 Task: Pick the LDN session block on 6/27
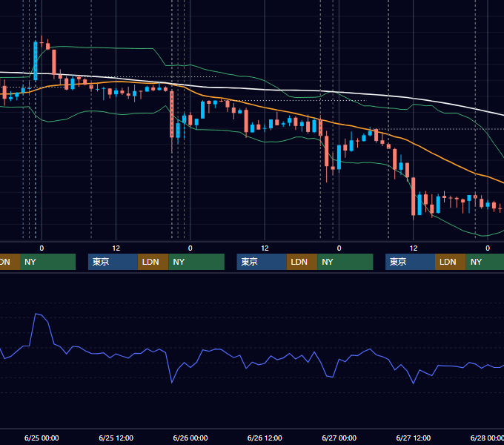click(451, 262)
